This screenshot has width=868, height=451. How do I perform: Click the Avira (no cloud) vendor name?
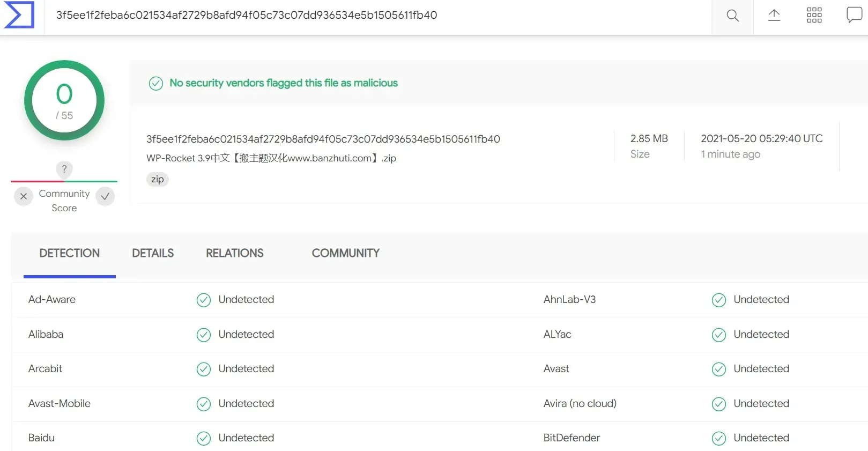580,403
